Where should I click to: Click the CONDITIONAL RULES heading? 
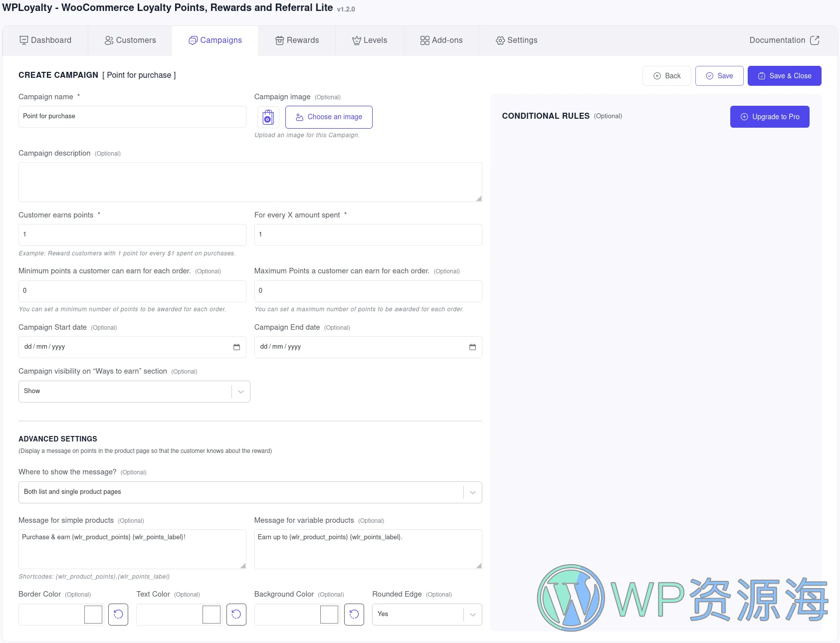point(546,116)
